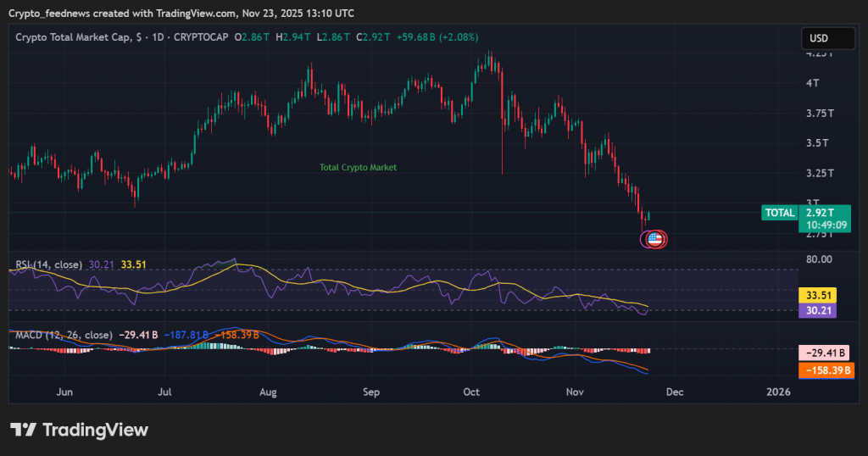Click the 2026 label on time axis
The image size is (868, 456).
pos(778,392)
